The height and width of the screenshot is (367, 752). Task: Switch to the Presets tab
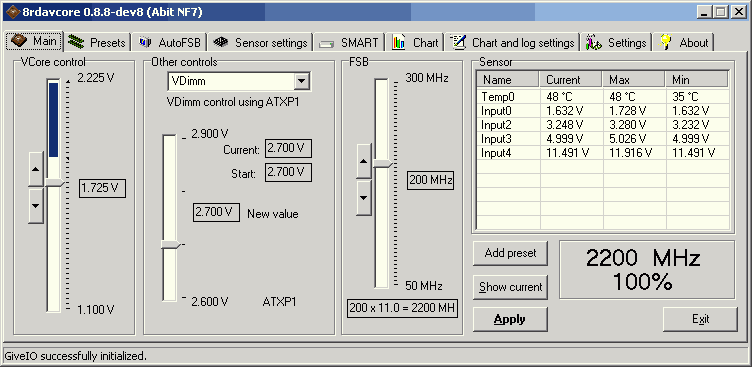tap(98, 42)
